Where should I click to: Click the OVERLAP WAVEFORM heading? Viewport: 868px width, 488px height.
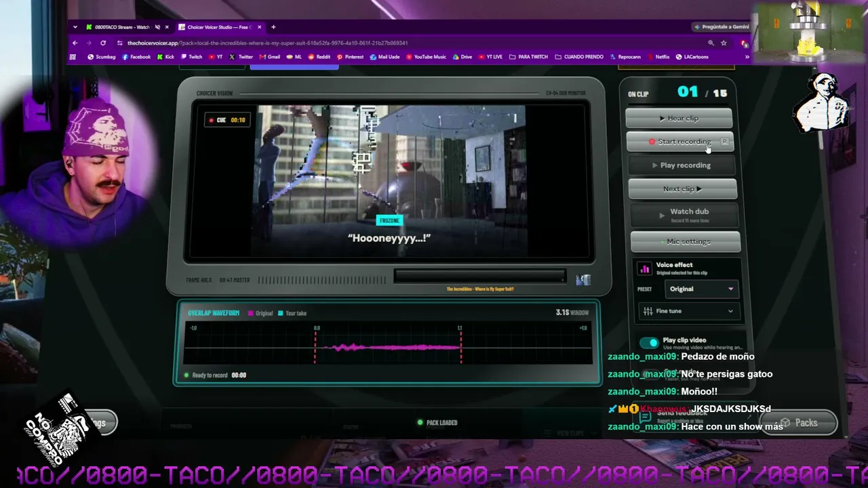214,313
